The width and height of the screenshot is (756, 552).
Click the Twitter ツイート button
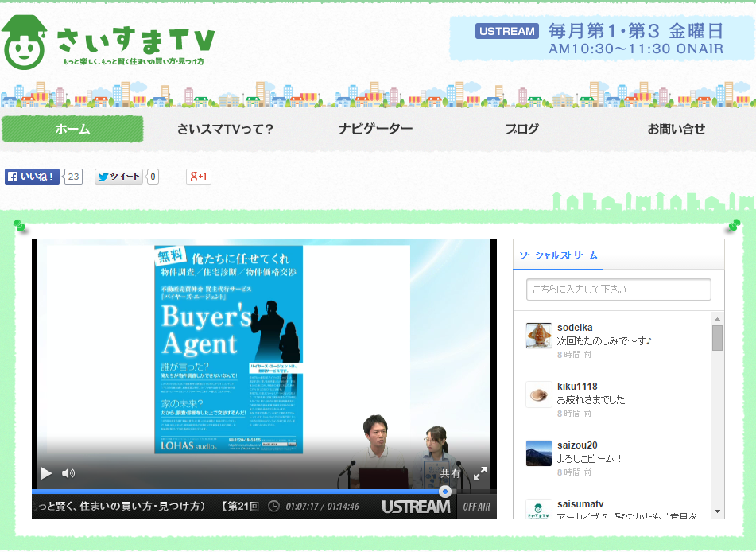click(118, 177)
